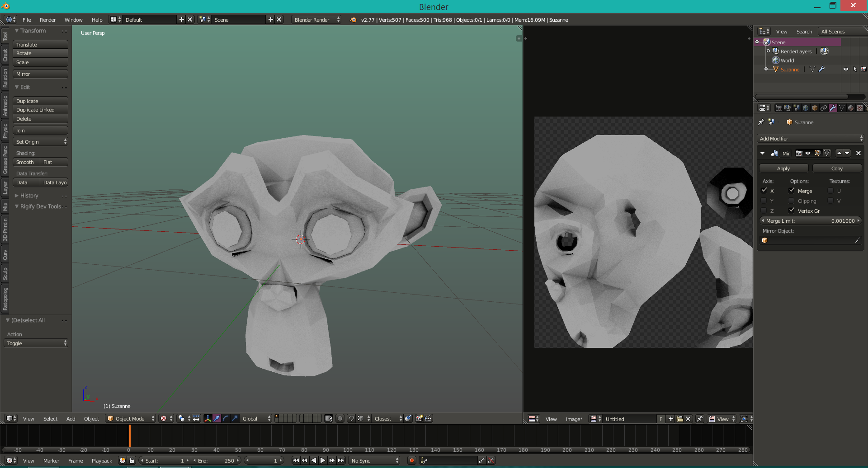Enable the V textures checkbox
This screenshot has width=868, height=468.
pos(830,201)
